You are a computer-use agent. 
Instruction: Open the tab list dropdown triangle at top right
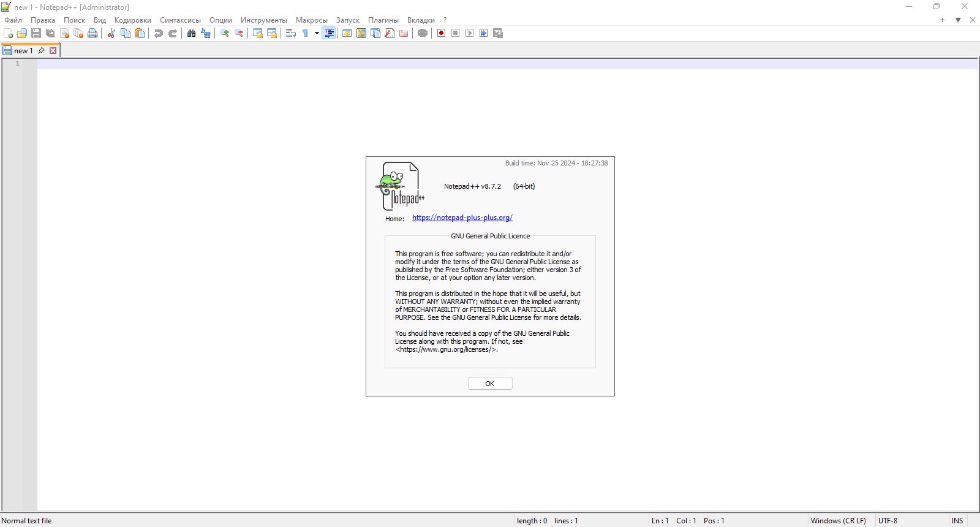click(x=958, y=20)
